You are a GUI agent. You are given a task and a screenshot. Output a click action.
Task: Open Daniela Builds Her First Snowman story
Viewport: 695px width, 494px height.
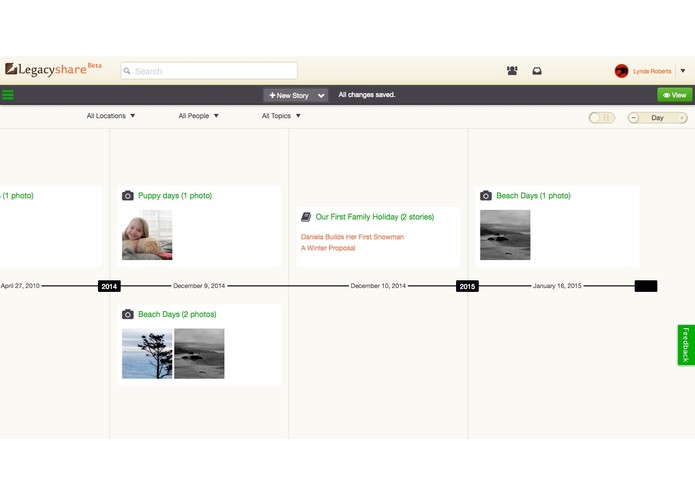tap(352, 237)
